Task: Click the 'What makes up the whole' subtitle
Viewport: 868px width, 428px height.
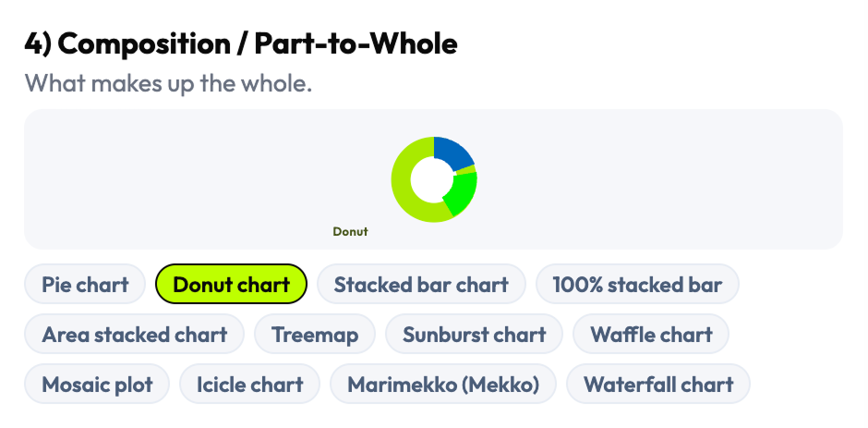Action: [x=169, y=82]
